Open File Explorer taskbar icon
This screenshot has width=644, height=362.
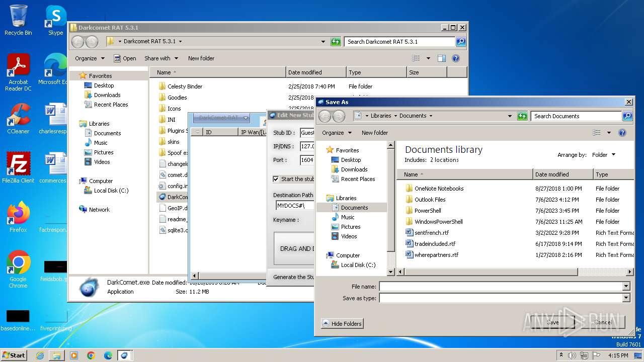pos(57,355)
